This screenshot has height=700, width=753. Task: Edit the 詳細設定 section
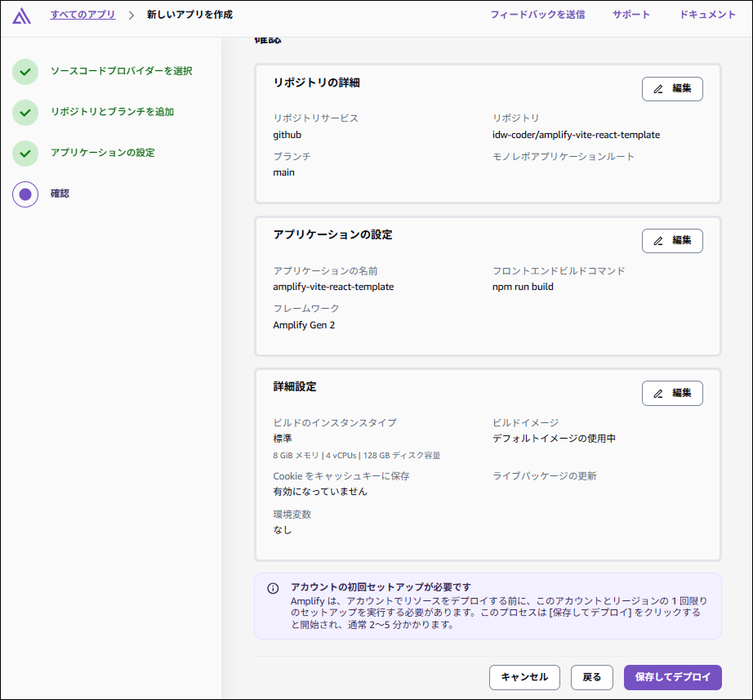672,394
